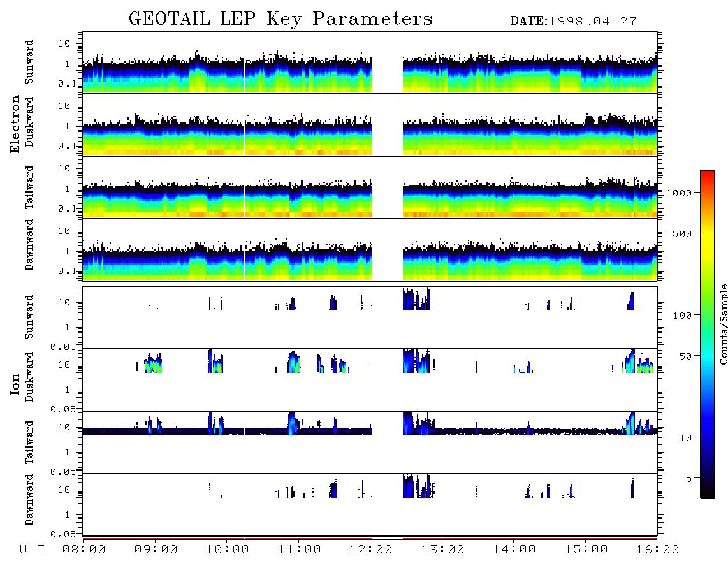Select the Electron 'Duskward' axis label
Viewport: 728px width, 561px height.
[x=29, y=122]
